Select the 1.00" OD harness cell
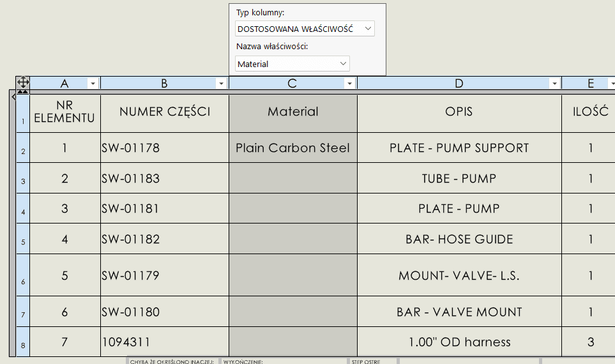615x364 pixels. [459, 342]
